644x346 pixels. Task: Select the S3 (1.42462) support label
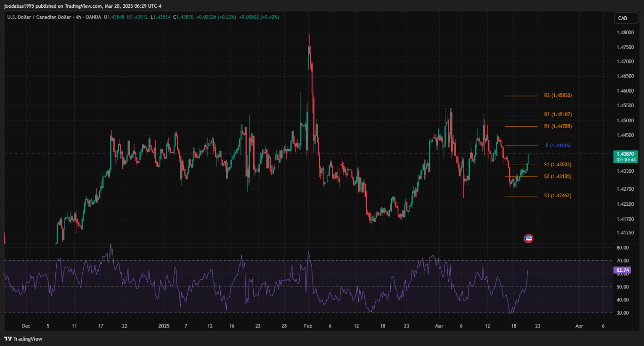[x=558, y=196]
